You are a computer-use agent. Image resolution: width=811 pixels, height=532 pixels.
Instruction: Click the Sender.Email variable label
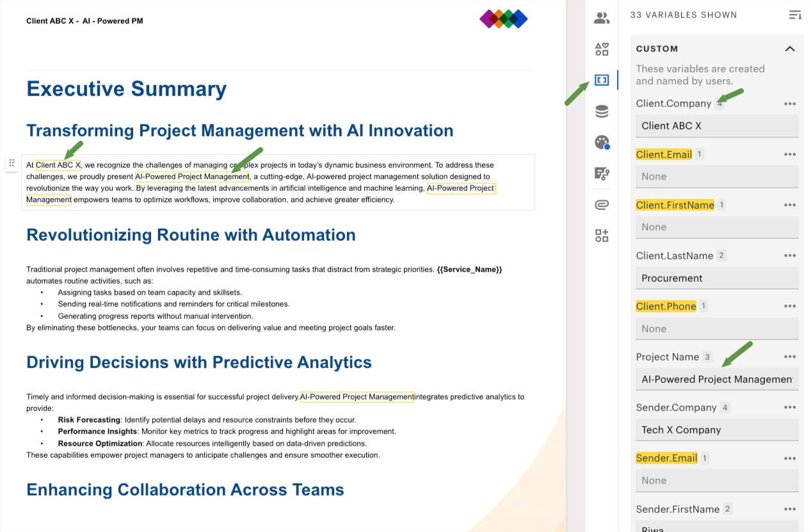[x=667, y=458]
